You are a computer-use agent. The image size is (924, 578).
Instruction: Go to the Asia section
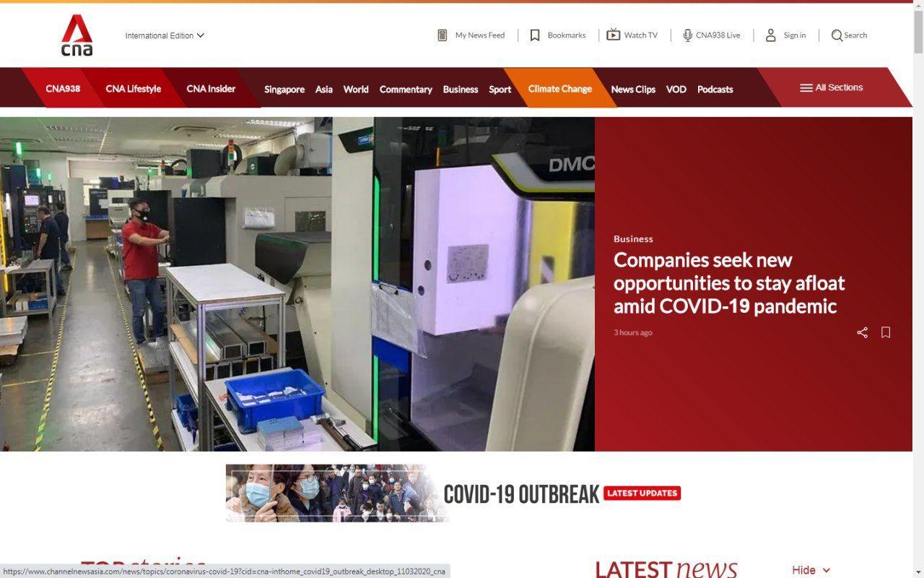[x=324, y=89]
